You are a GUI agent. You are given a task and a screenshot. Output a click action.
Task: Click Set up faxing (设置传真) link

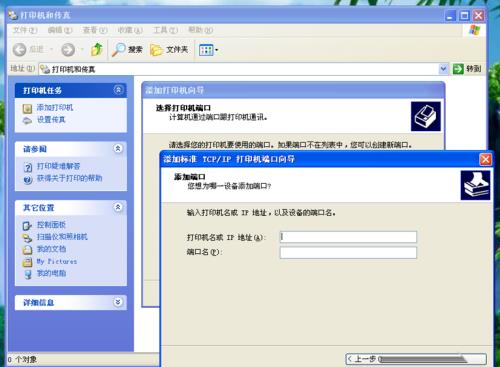51,120
